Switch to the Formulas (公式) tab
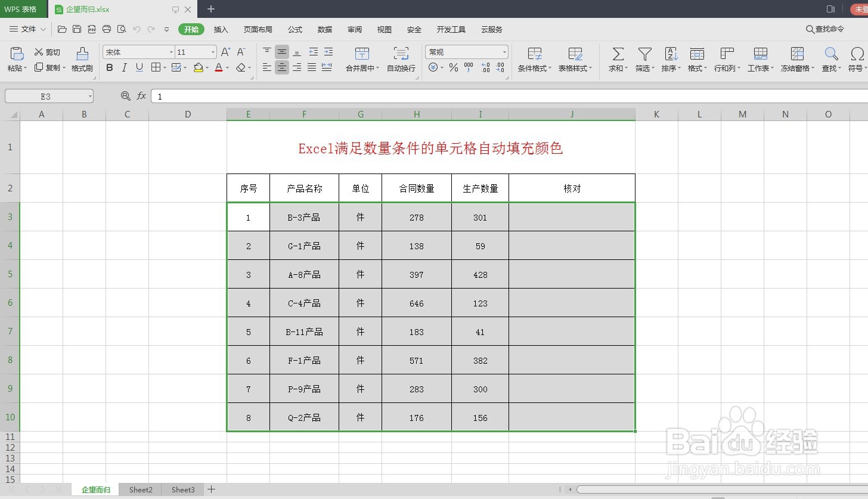This screenshot has width=868, height=499. (295, 29)
